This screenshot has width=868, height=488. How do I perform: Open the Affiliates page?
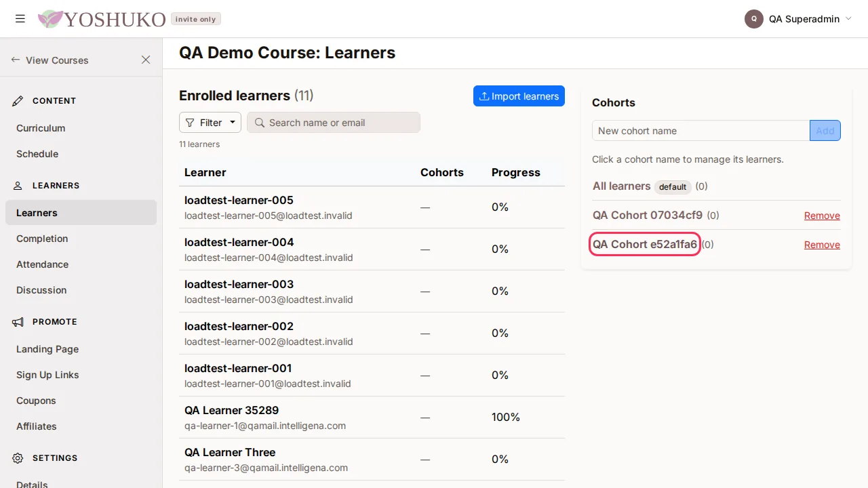(81, 426)
